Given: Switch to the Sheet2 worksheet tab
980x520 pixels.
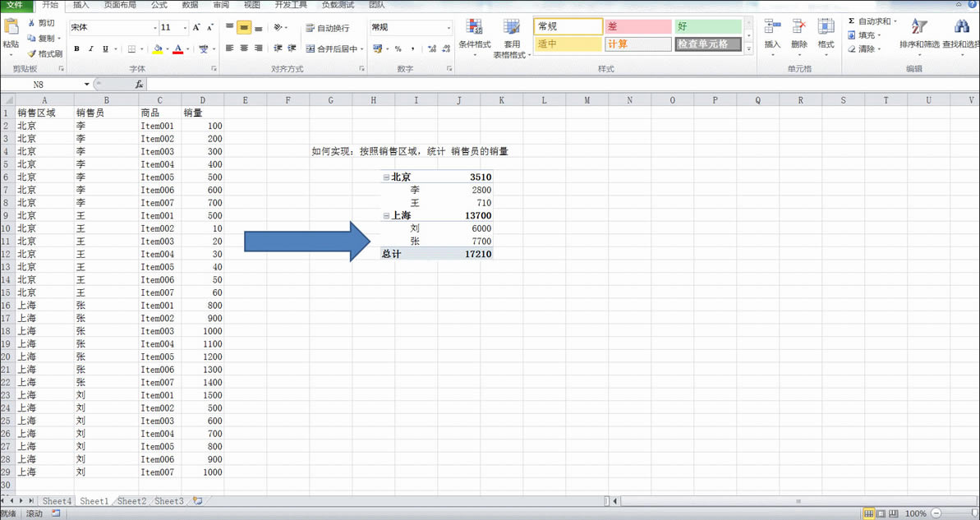Looking at the screenshot, I should pyautogui.click(x=132, y=501).
